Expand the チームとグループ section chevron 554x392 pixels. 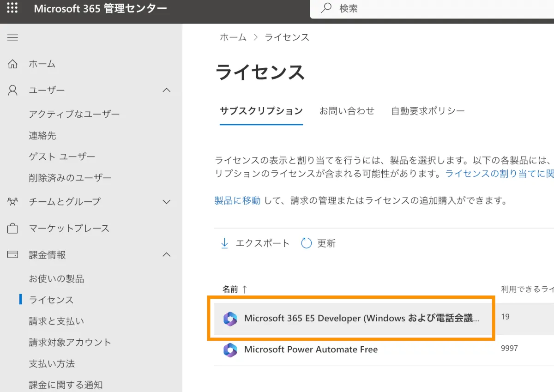[167, 202]
